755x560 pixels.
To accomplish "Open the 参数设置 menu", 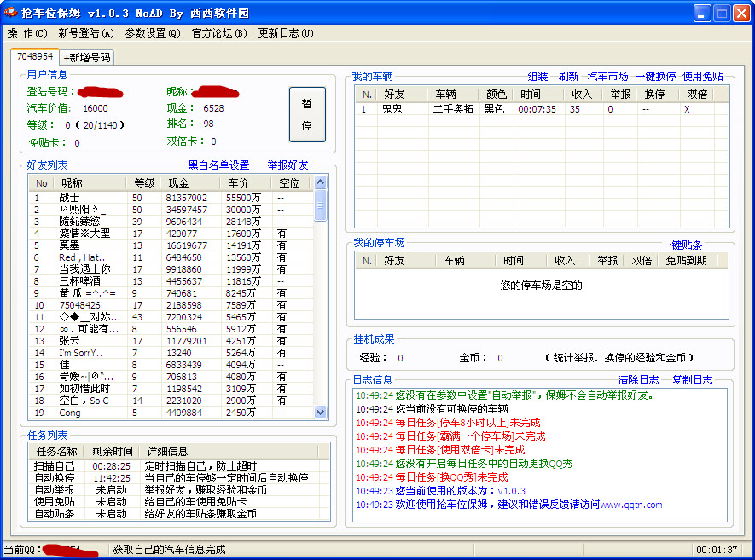I will coord(152,33).
